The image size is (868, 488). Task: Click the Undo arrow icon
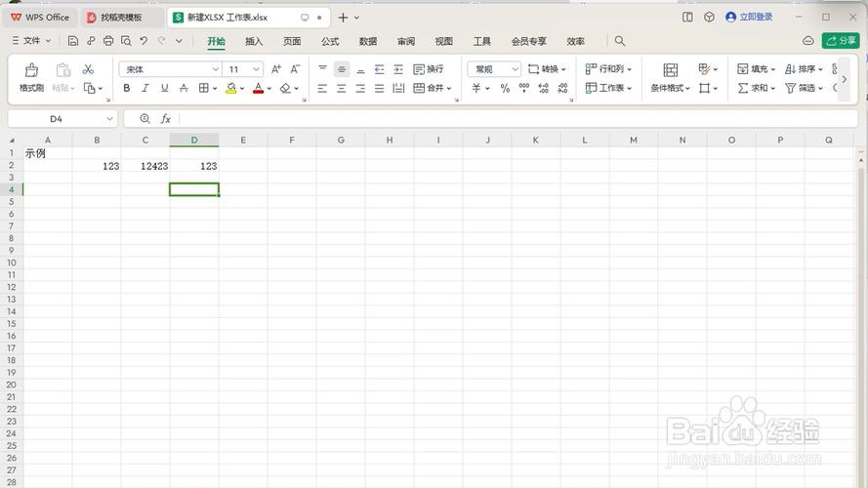pos(144,41)
